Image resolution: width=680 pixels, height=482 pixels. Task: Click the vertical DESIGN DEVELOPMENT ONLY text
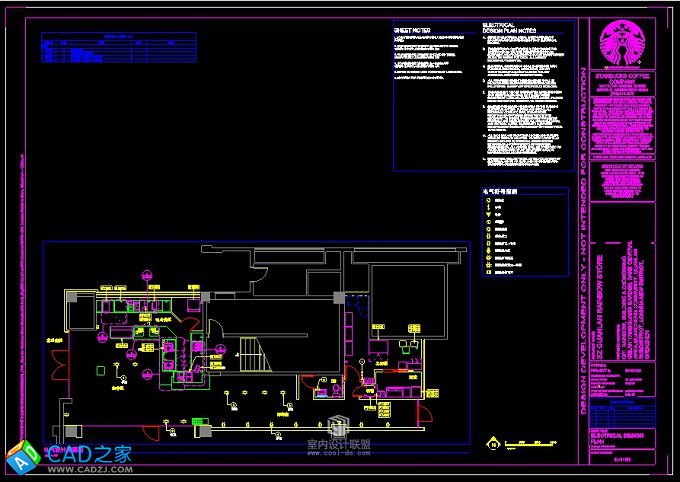click(583, 240)
